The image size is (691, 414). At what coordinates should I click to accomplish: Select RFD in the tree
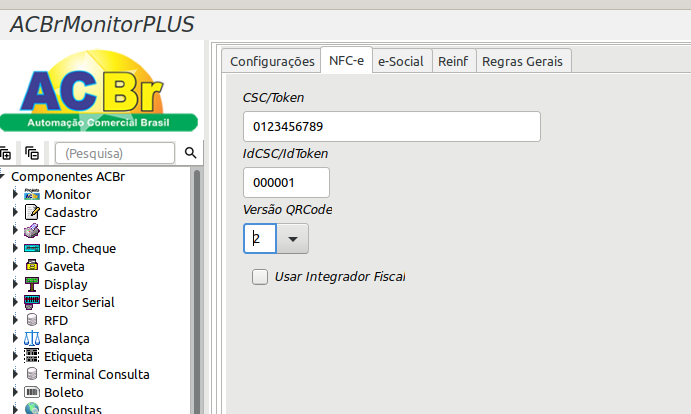[56, 321]
